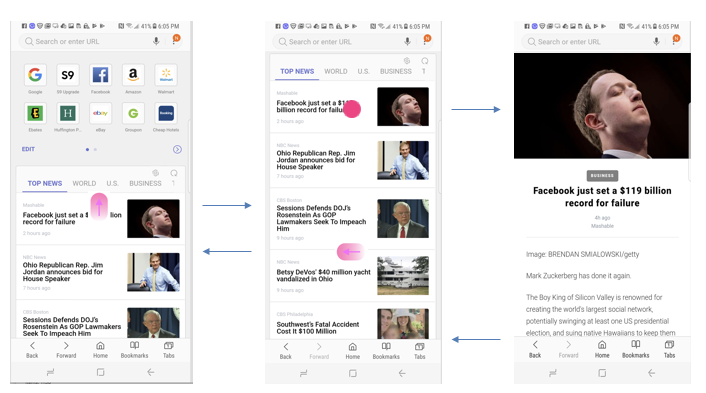Tap Android home button in middle phone
The image size is (706, 393).
[x=353, y=373]
